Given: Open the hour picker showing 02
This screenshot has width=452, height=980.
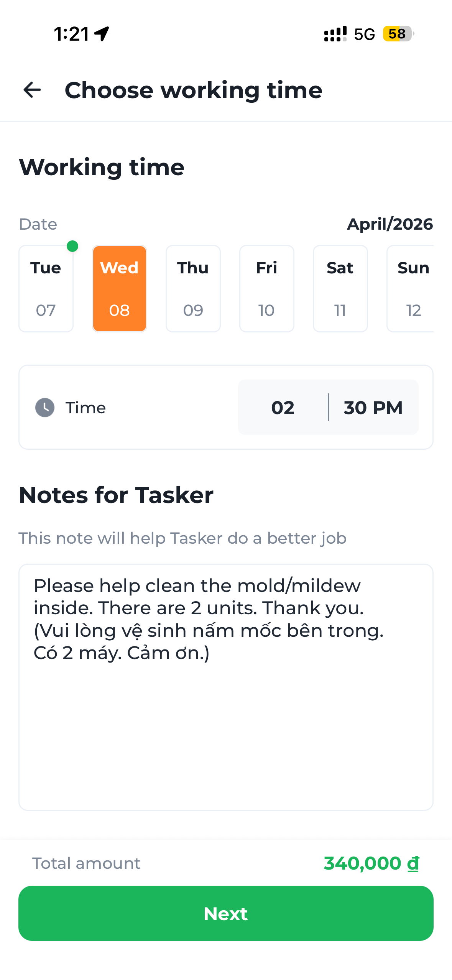Looking at the screenshot, I should [x=283, y=407].
